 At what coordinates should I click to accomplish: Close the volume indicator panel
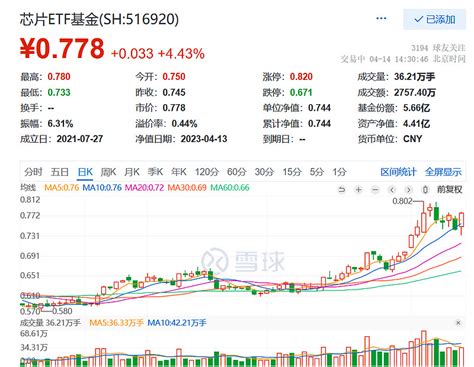point(458,323)
